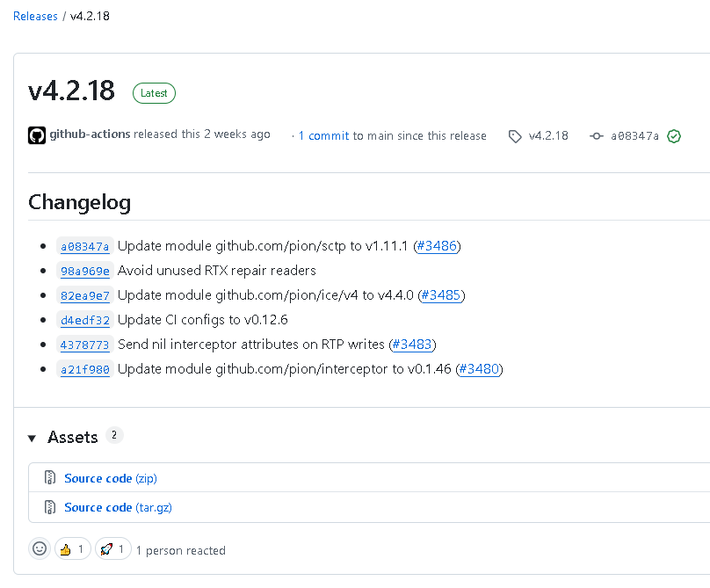Viewport: 710px width, 588px height.
Task: Open the emoji reaction picker smiley
Action: [40, 549]
